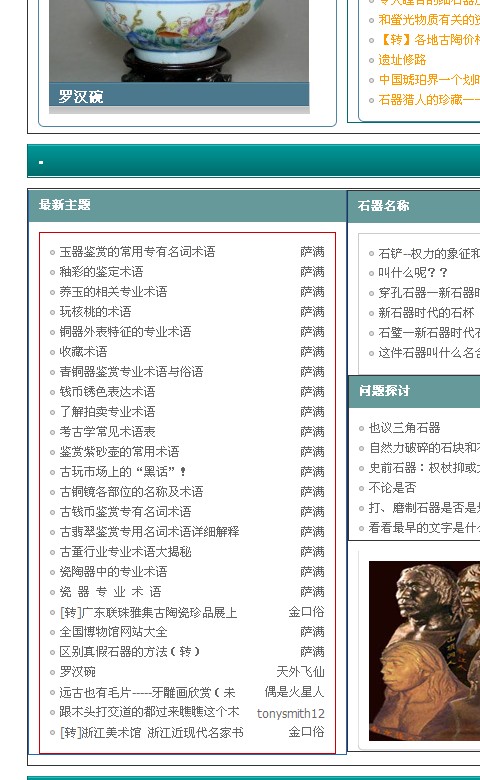The width and height of the screenshot is (480, 780).
Task: Open the 遗址修路 article link
Action: pyautogui.click(x=402, y=60)
